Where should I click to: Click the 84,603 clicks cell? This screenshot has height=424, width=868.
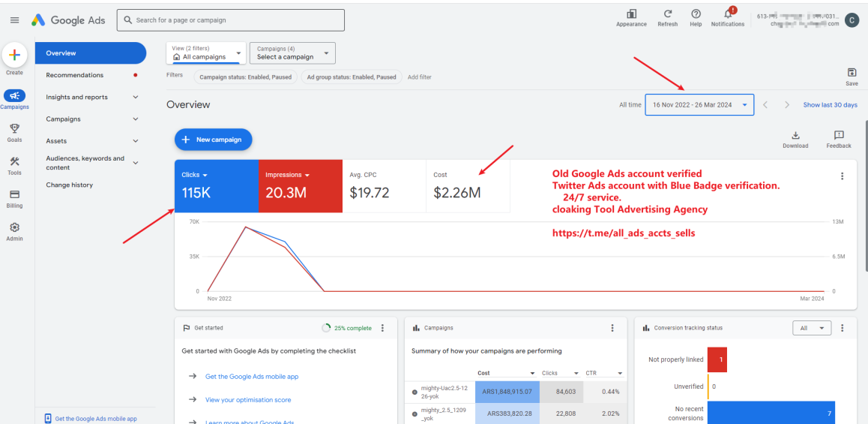561,392
